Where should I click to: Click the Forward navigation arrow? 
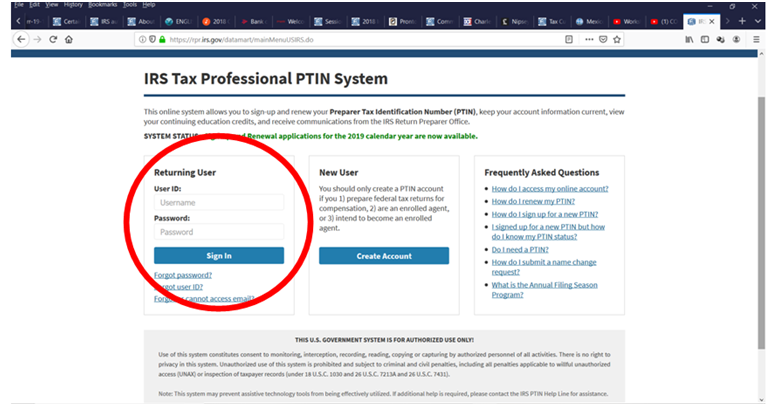(x=37, y=39)
